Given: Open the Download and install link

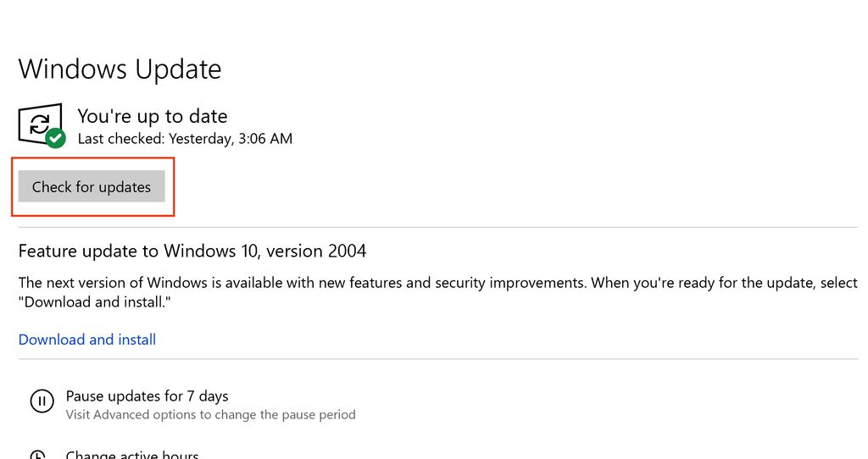Looking at the screenshot, I should pyautogui.click(x=87, y=340).
